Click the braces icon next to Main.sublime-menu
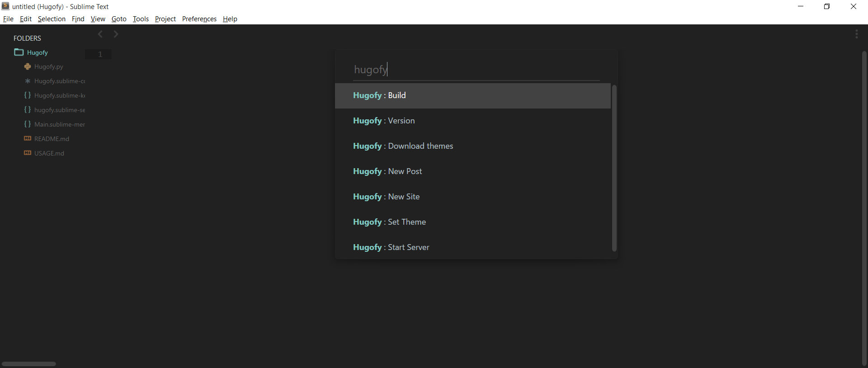 28,124
